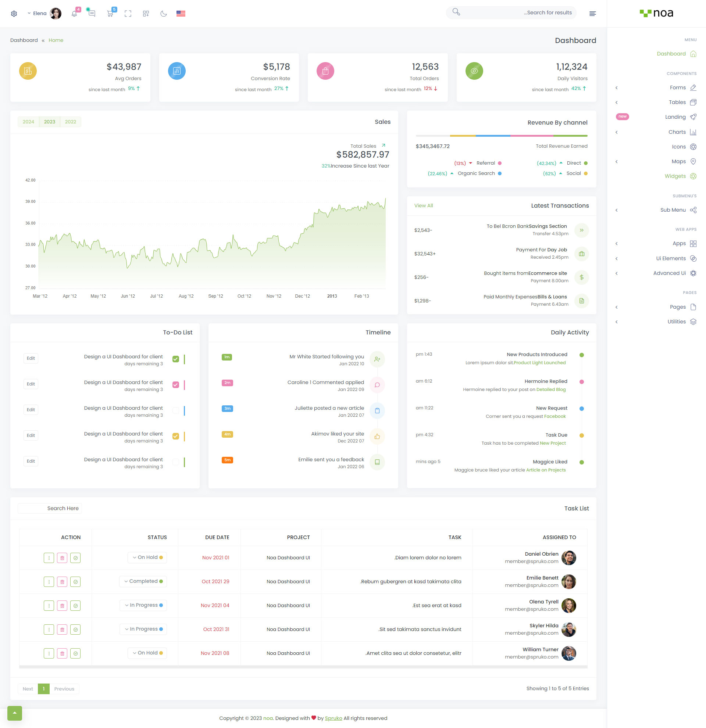Screen dimensions: 706x728
Task: Click View All transactions link
Action: pos(424,206)
